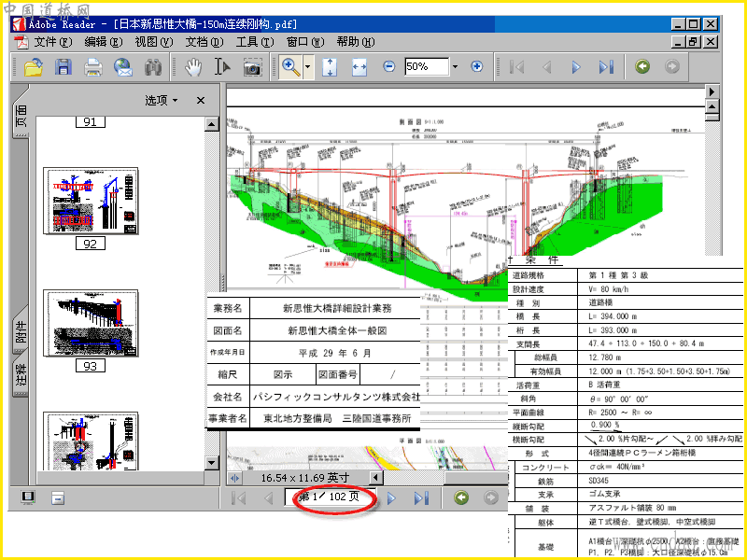Screen dimensions: 747x560
Task: Click the panel splitter toggle icon at bottom
Action: 235,478
